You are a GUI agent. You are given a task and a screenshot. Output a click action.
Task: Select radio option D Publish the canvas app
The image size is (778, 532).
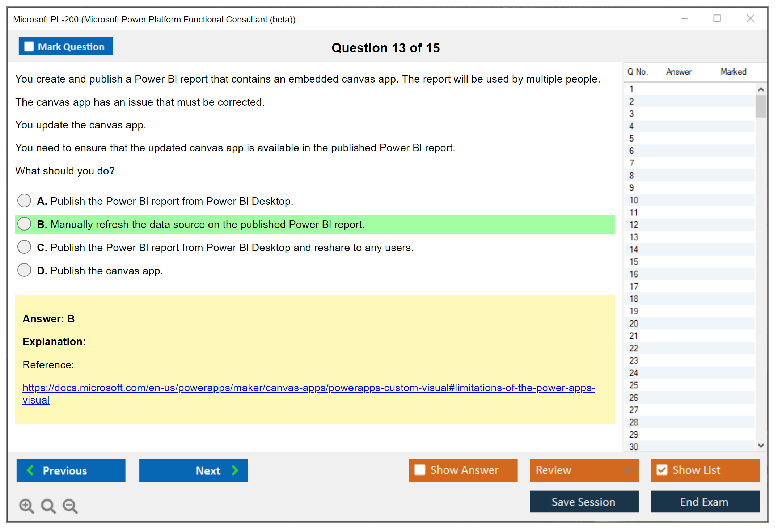[x=24, y=270]
